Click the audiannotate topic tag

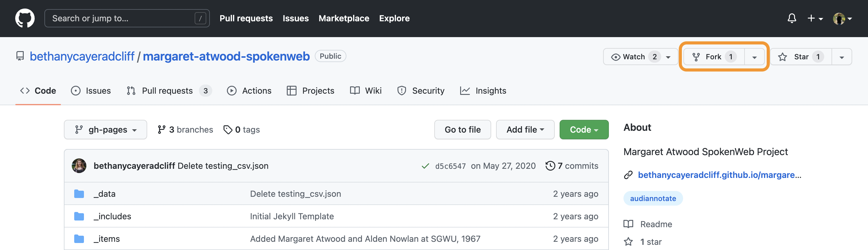point(653,199)
